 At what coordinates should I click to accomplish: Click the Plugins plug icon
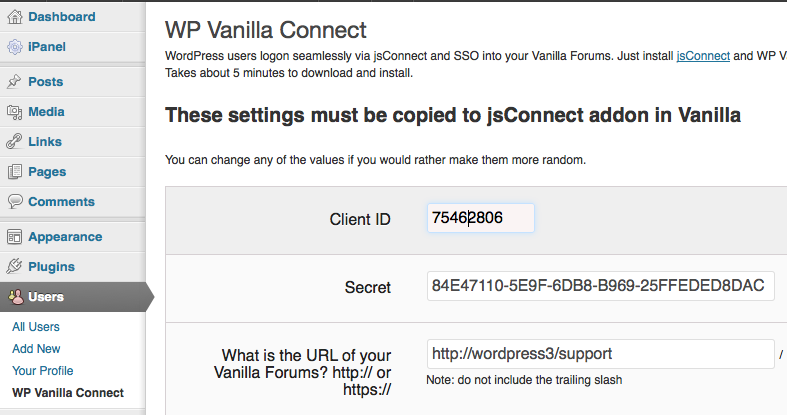[x=14, y=267]
